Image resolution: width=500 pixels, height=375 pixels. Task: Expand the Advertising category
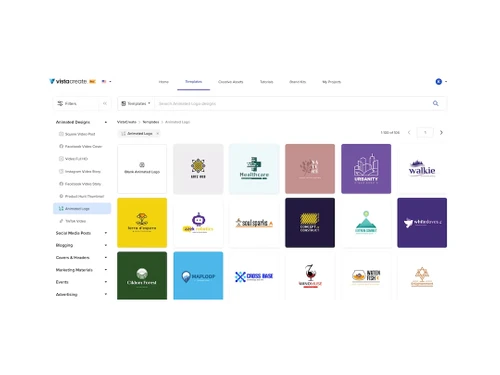pyautogui.click(x=106, y=294)
